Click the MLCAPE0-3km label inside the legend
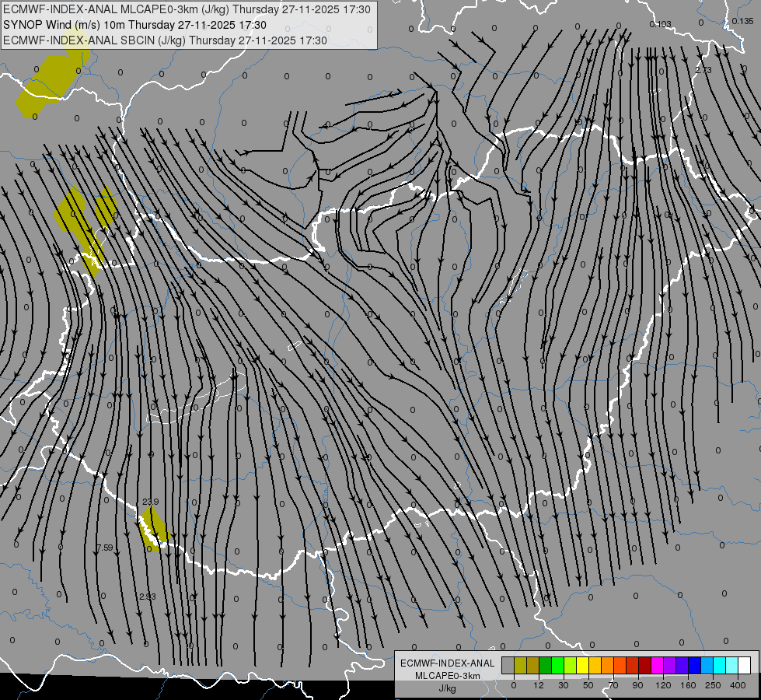This screenshot has width=761, height=700. [447, 676]
